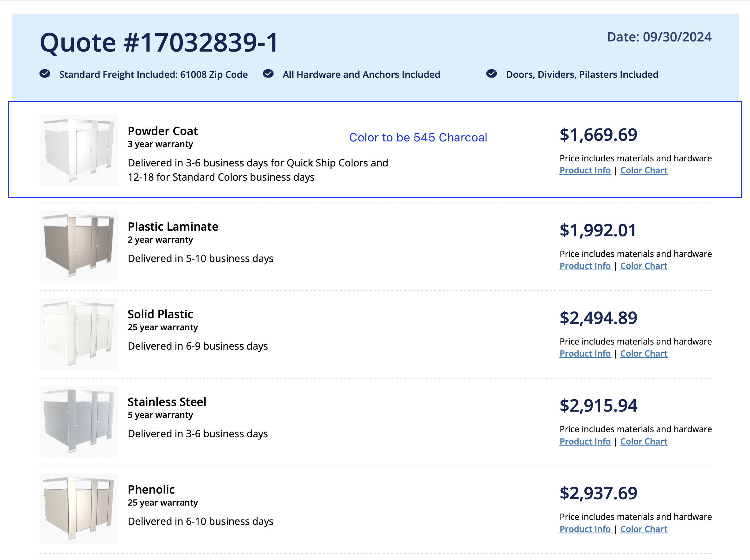This screenshot has width=750, height=560.
Task: Click the $1,669.69 Powder Coat price
Action: [598, 135]
